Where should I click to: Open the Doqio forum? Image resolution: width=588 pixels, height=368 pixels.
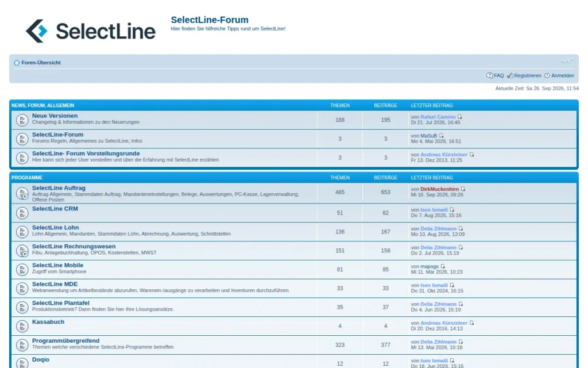[x=41, y=359]
